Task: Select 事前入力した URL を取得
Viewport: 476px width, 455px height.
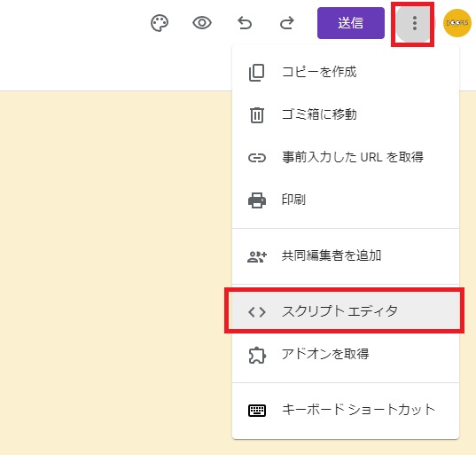Action: coord(346,157)
